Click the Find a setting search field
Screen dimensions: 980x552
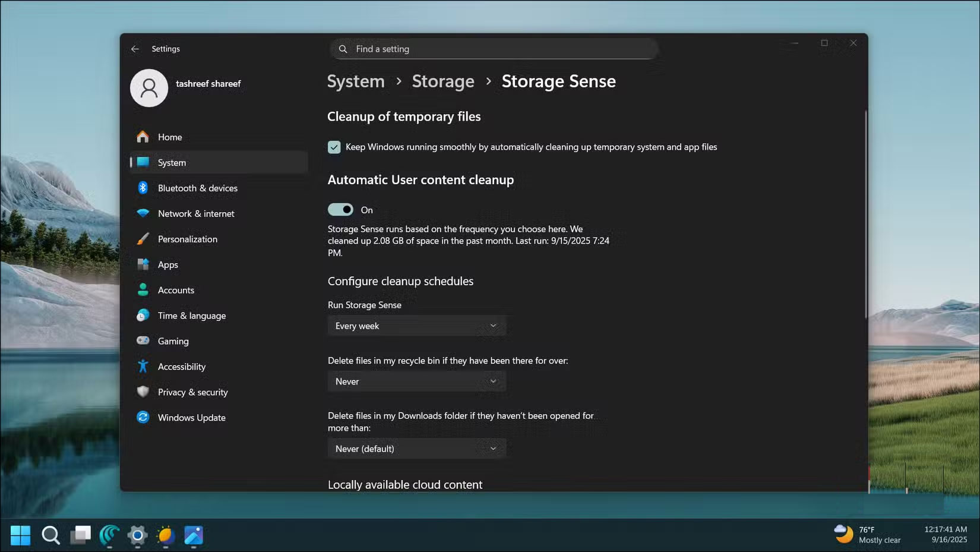[x=493, y=49]
